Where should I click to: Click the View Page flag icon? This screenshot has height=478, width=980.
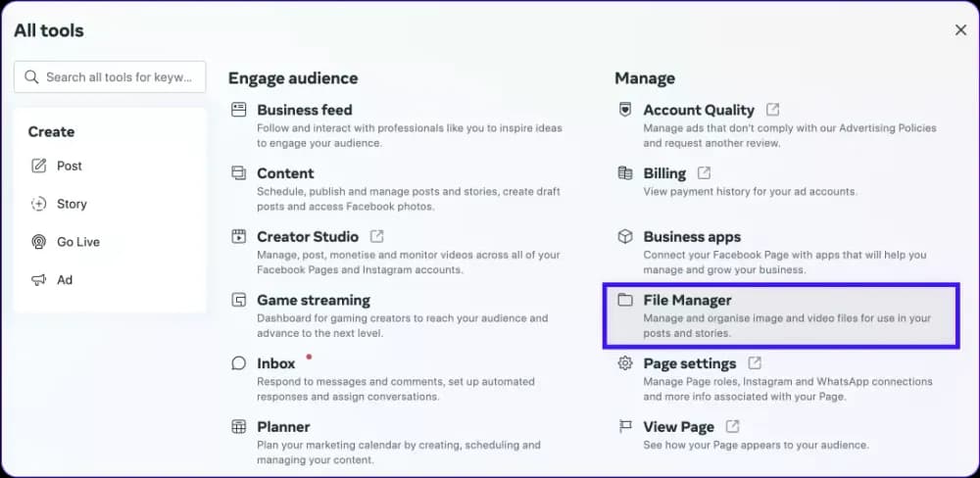tap(624, 427)
